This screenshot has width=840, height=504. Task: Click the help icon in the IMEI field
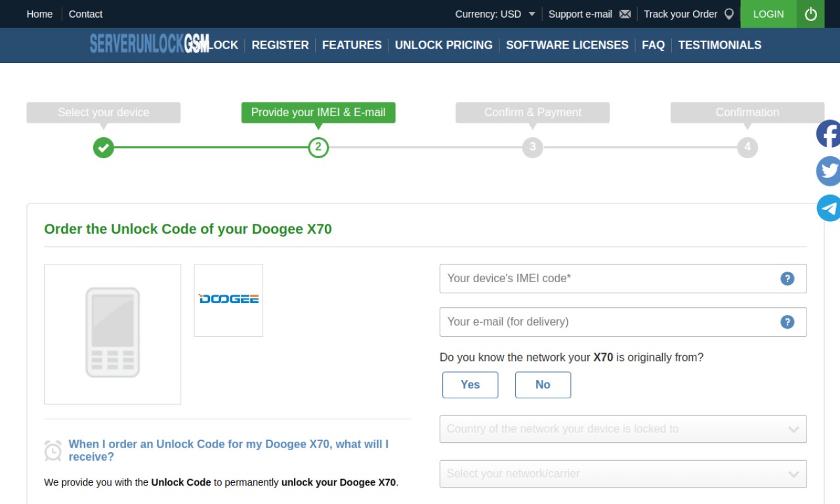pyautogui.click(x=787, y=278)
